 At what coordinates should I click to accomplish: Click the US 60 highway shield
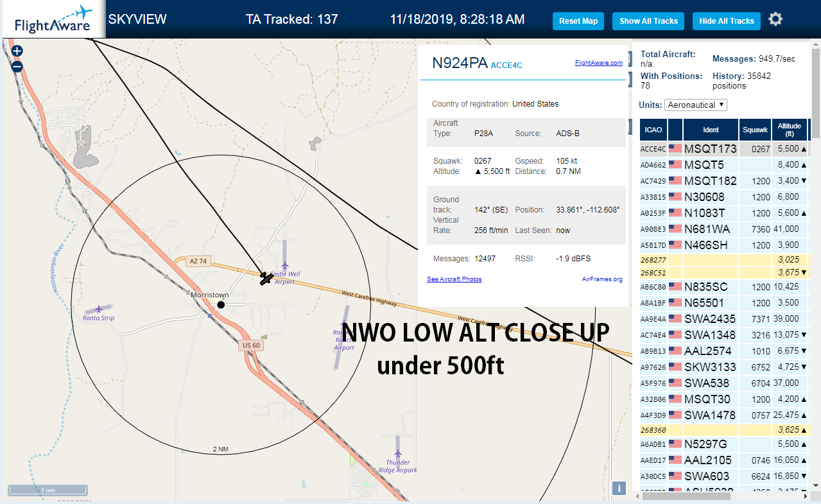[250, 345]
